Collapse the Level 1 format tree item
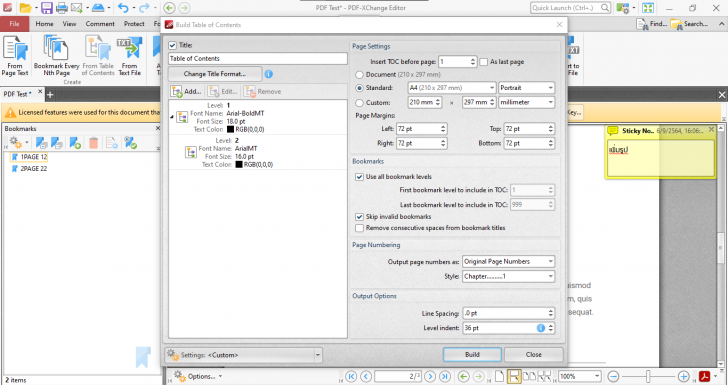The width and height of the screenshot is (728, 385). tap(171, 117)
